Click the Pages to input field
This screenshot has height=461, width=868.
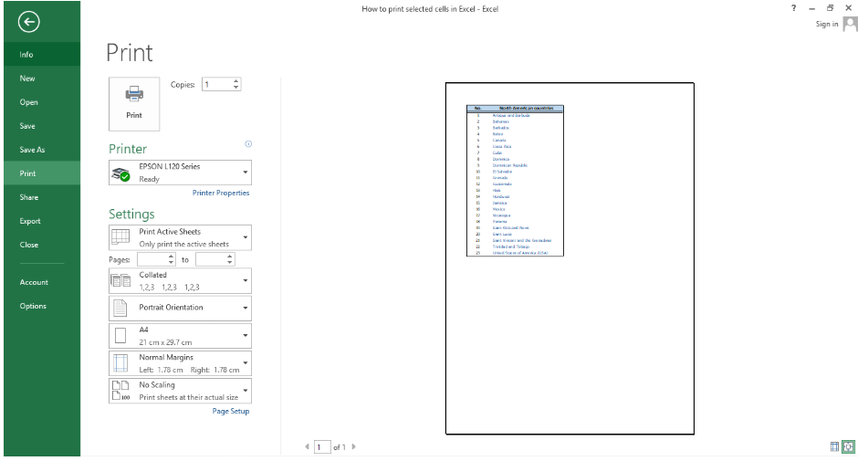pyautogui.click(x=210, y=259)
